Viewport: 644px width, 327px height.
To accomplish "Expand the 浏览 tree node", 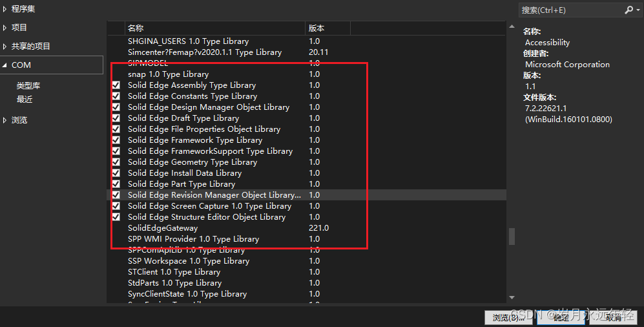I will [x=5, y=120].
